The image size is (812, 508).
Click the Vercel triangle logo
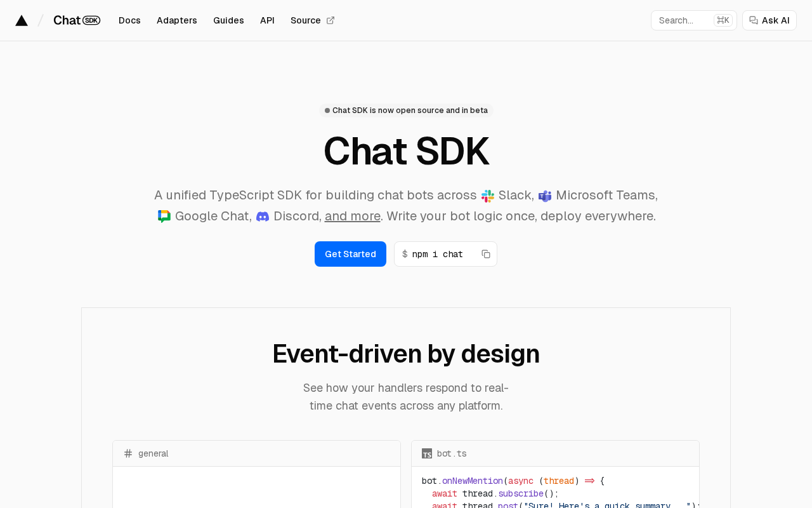[x=22, y=20]
